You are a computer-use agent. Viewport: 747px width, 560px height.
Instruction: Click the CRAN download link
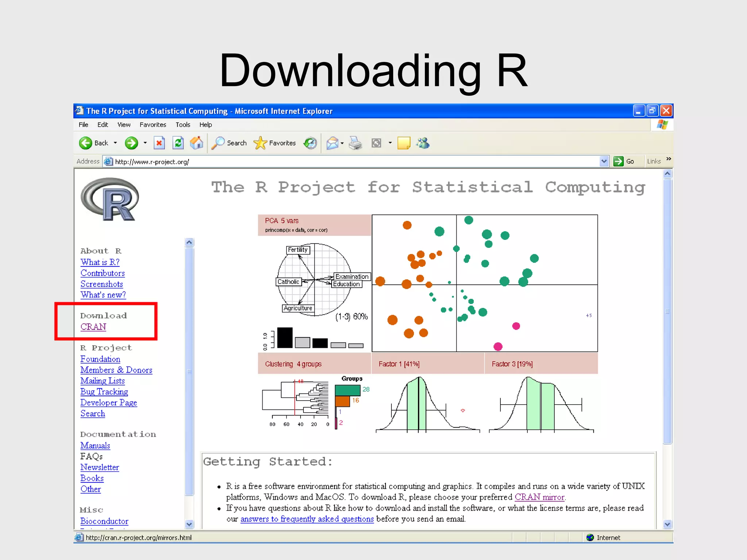click(x=93, y=327)
